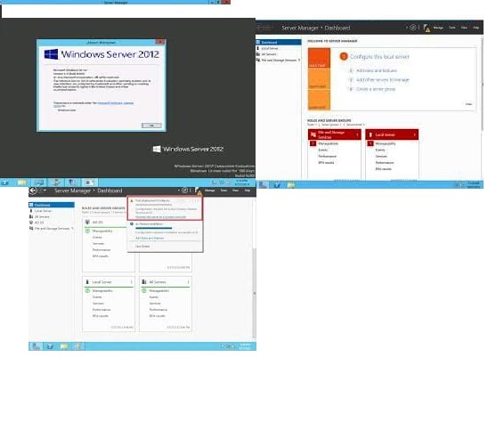Click the vertical scrollbar of the right Server Manager
Screen dimensions: 504x422
click(482, 84)
